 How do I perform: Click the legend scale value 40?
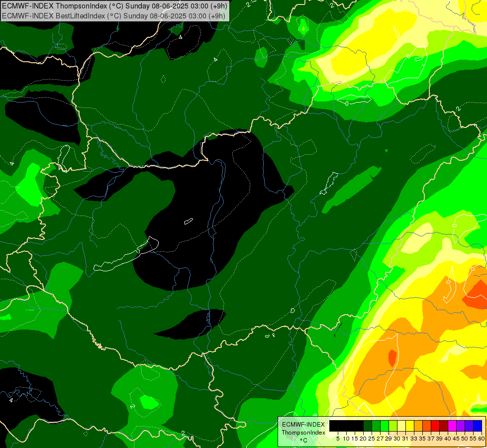tap(448, 439)
